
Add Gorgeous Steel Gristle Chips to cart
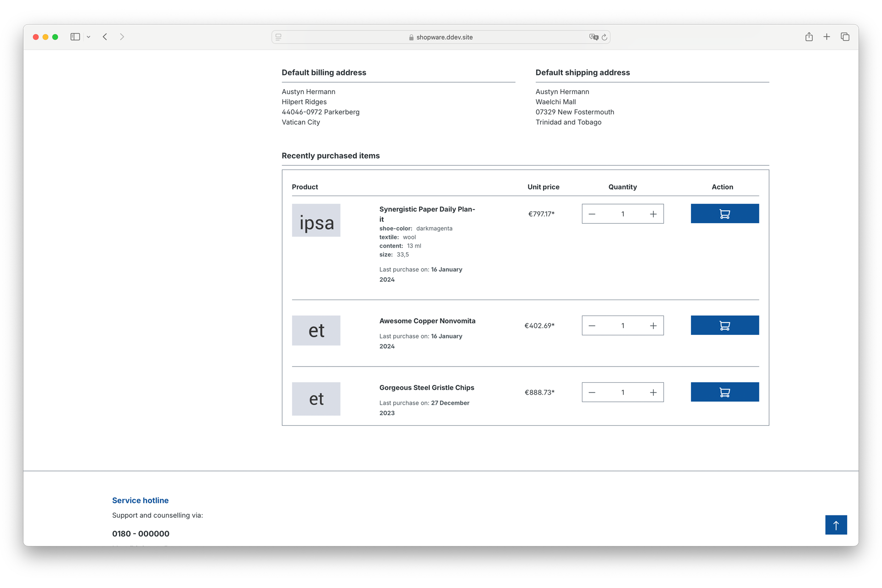[x=724, y=392]
